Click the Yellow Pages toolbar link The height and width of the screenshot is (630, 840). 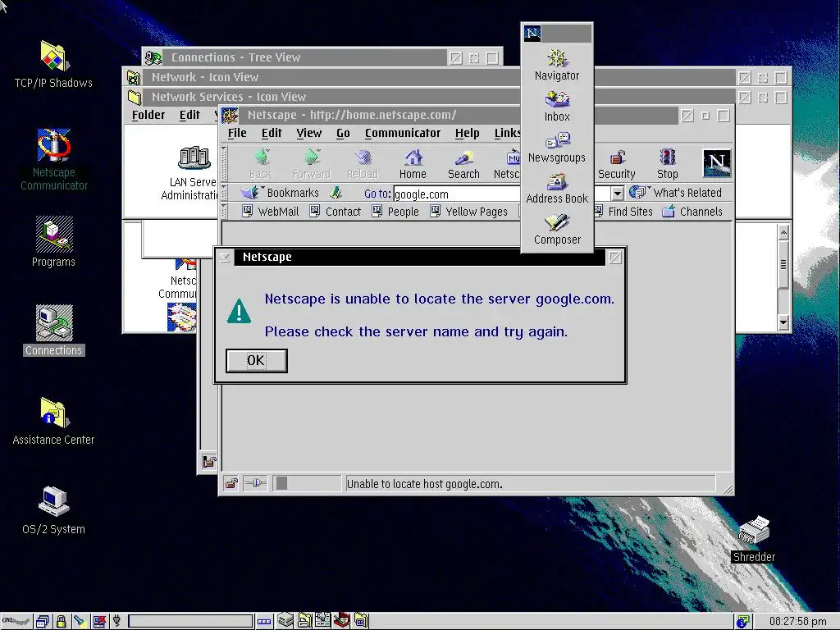tap(468, 212)
